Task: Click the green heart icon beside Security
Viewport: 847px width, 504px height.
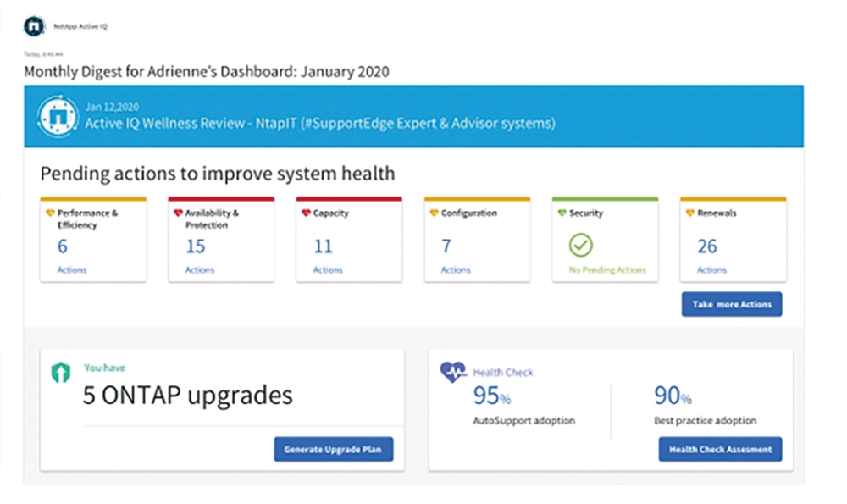Action: (562, 213)
